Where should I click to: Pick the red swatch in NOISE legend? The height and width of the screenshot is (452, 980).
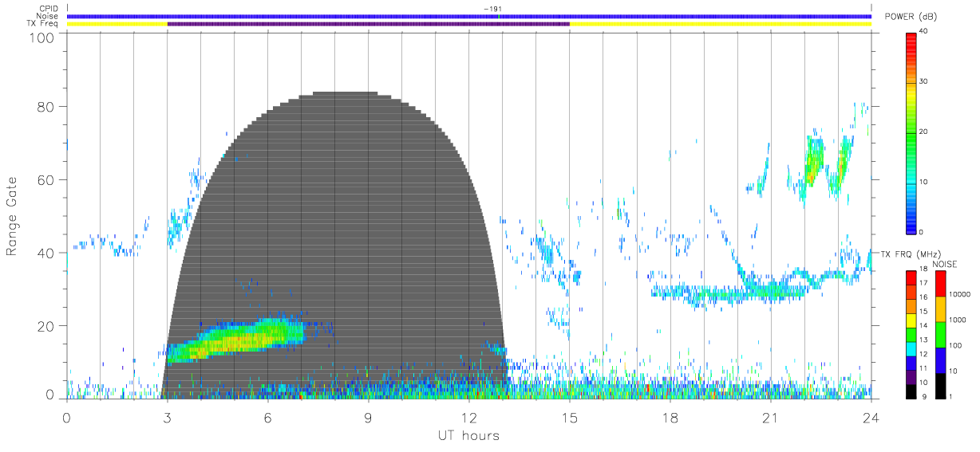point(940,283)
